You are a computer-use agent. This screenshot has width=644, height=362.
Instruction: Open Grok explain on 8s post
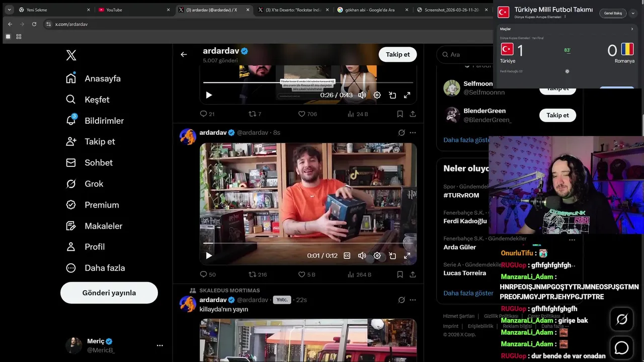401,133
